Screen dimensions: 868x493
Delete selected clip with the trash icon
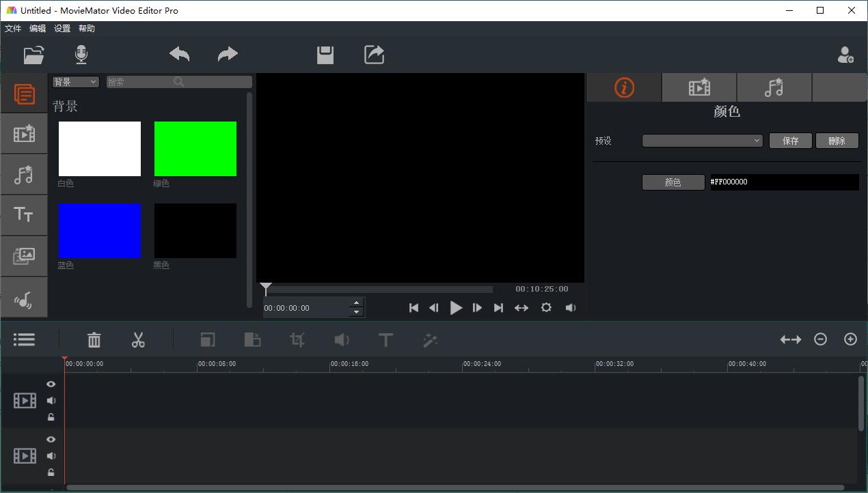94,339
